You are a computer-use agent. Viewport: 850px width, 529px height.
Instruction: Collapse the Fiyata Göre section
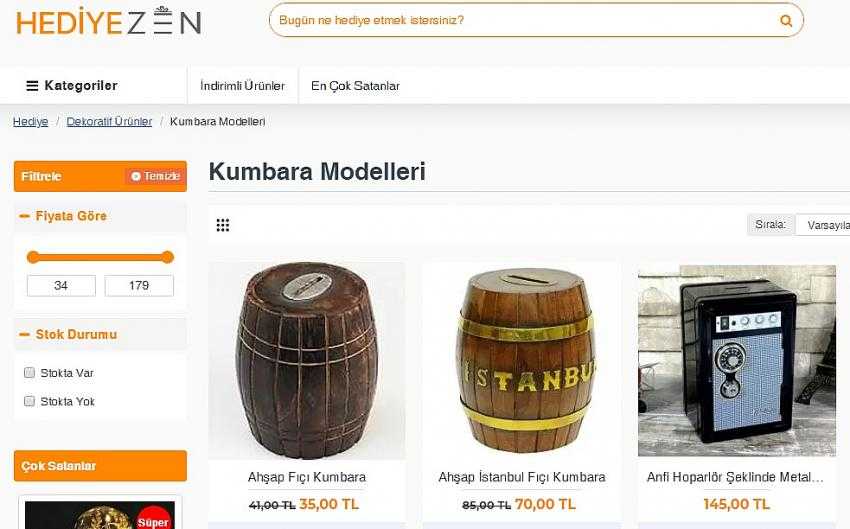[x=24, y=216]
